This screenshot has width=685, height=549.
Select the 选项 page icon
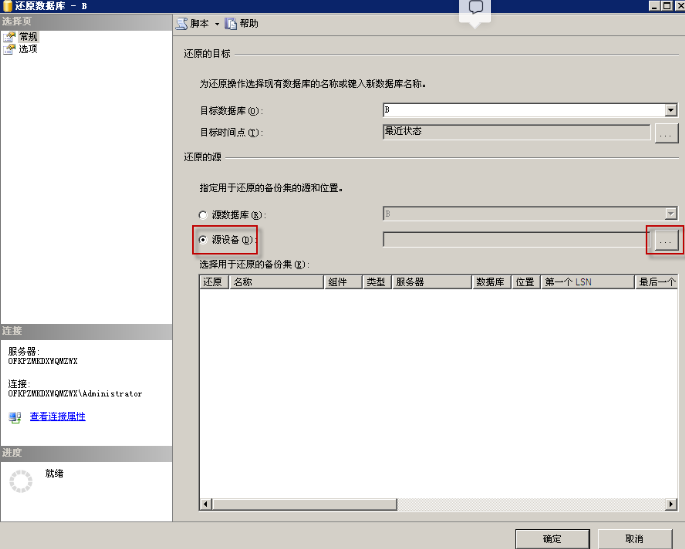(x=10, y=48)
